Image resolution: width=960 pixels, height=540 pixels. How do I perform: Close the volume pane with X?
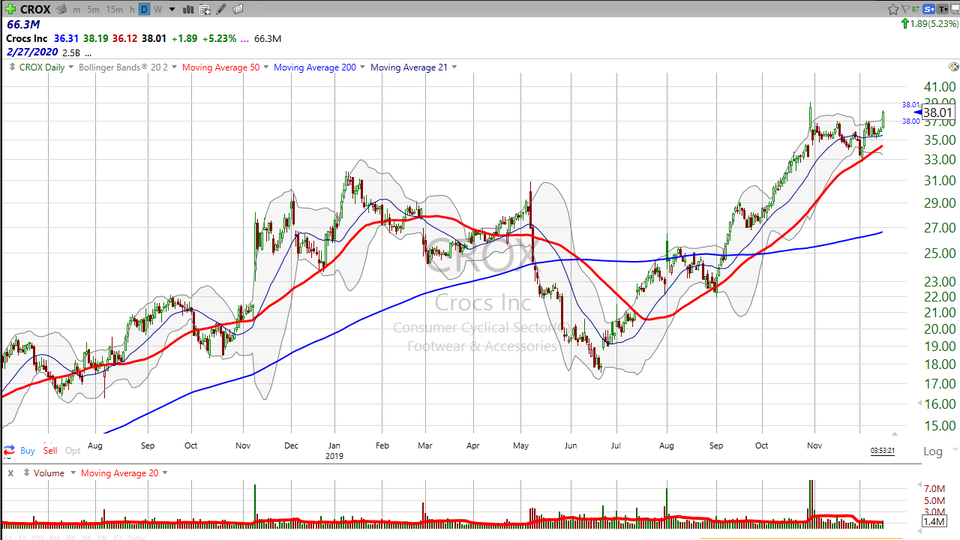click(10, 473)
